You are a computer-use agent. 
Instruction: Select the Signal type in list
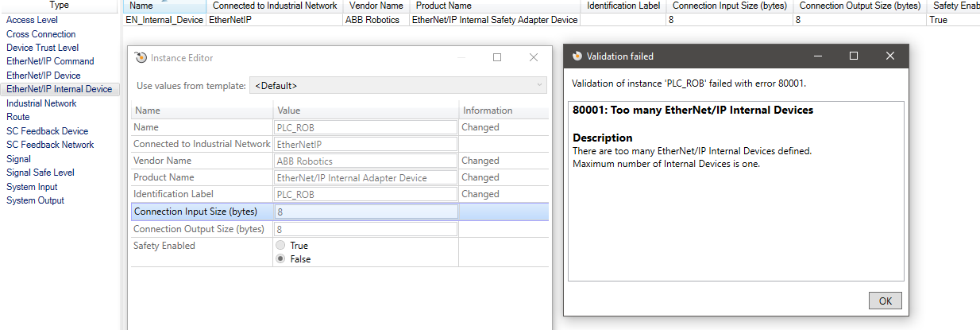(19, 159)
